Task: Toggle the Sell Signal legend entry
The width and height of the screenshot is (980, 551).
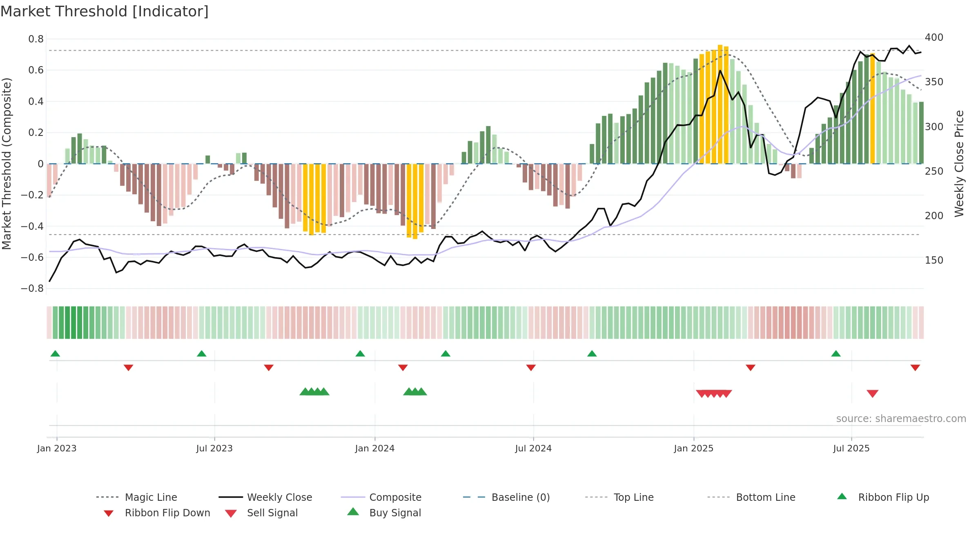Action: [261, 513]
